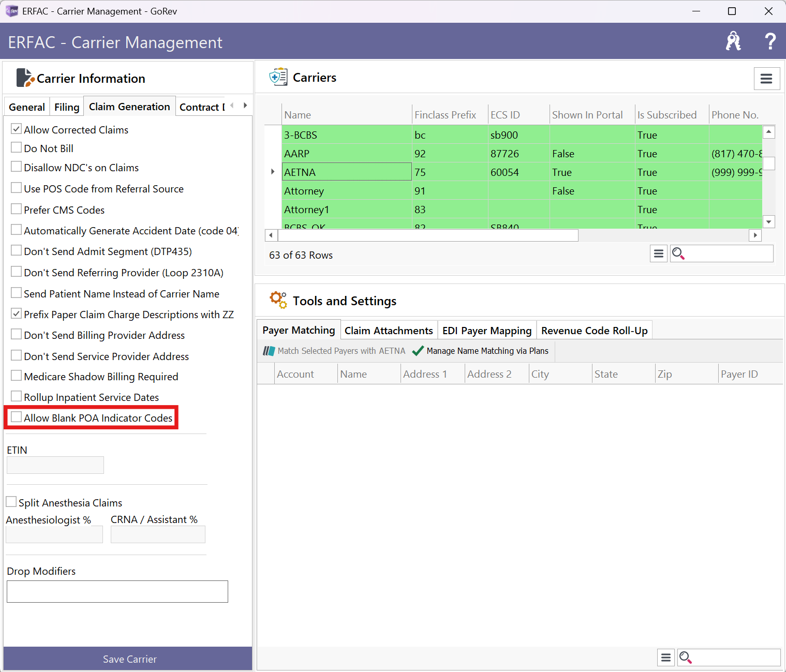Enable Split Anesthesia Claims
This screenshot has height=672, width=786.
click(11, 502)
